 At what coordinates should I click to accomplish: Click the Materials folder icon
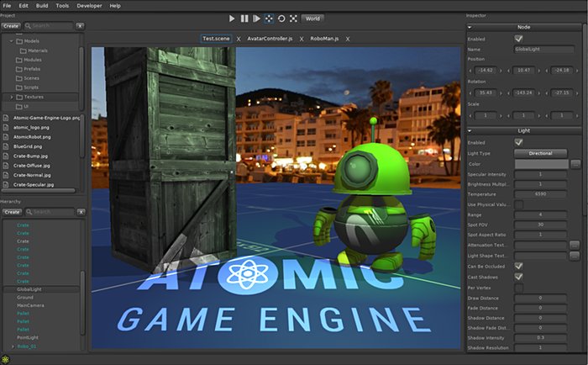tap(24, 50)
